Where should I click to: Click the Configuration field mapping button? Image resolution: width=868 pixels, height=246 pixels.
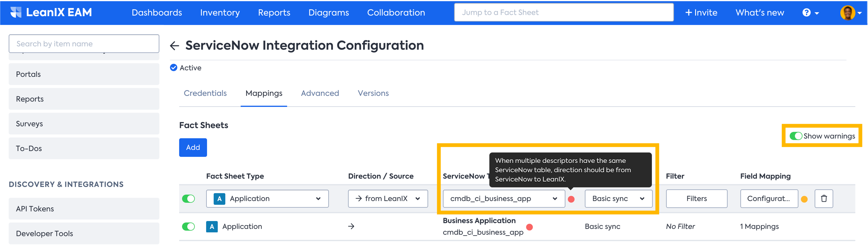coord(769,198)
